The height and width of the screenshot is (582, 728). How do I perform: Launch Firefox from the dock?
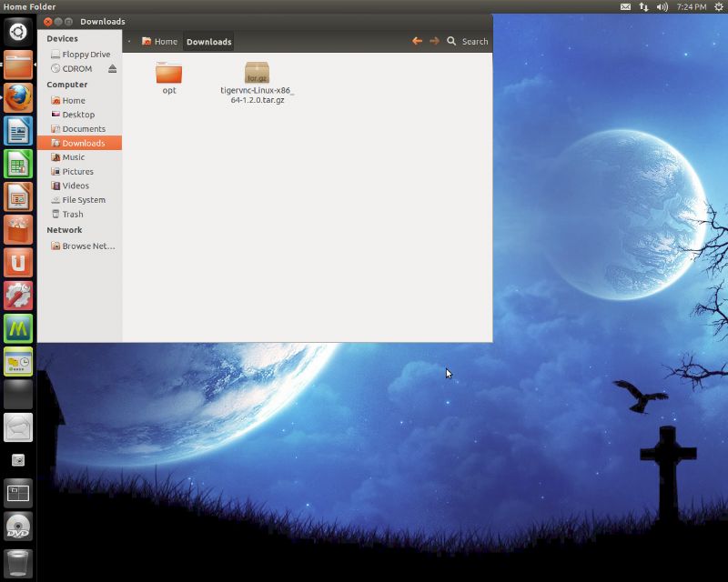tap(18, 98)
